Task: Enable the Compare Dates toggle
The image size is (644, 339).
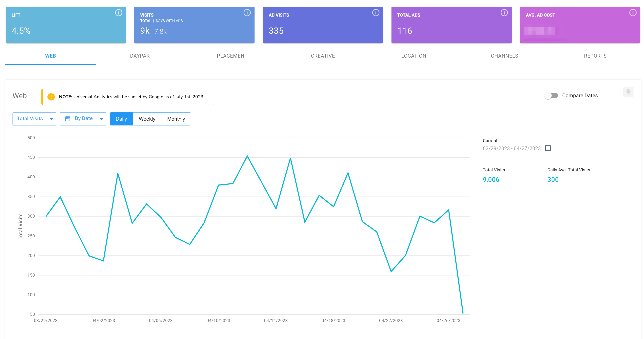Action: [551, 96]
